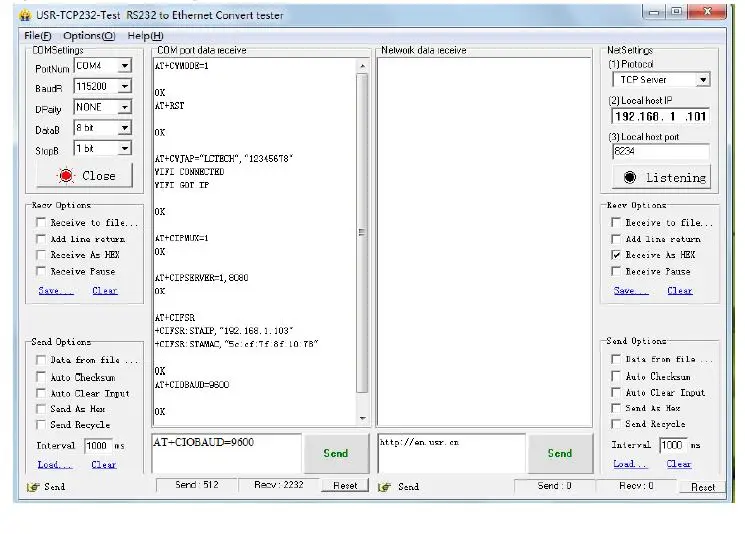Toggle COM Add line return checkbox

click(41, 238)
